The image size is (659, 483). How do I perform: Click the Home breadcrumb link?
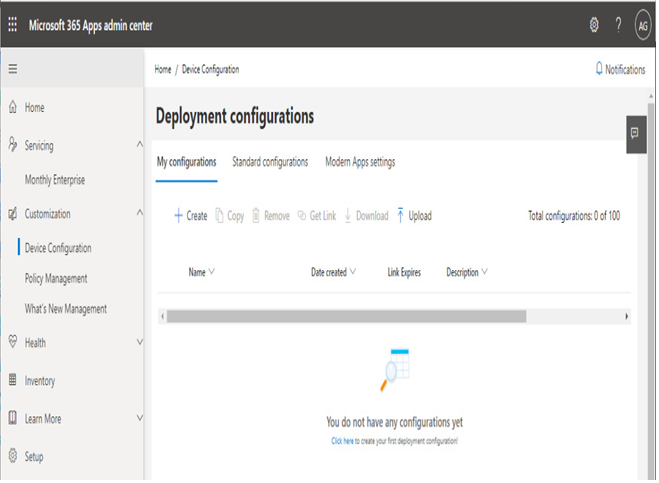click(163, 69)
